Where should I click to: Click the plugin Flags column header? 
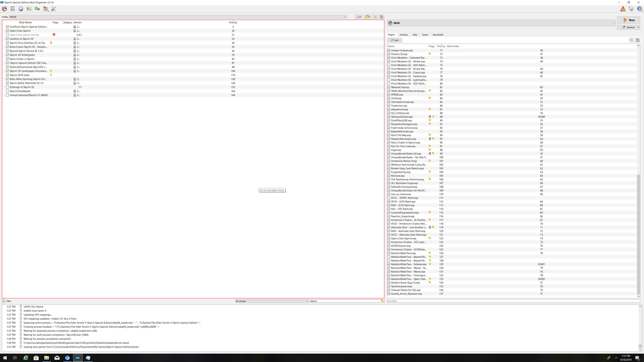click(432, 46)
